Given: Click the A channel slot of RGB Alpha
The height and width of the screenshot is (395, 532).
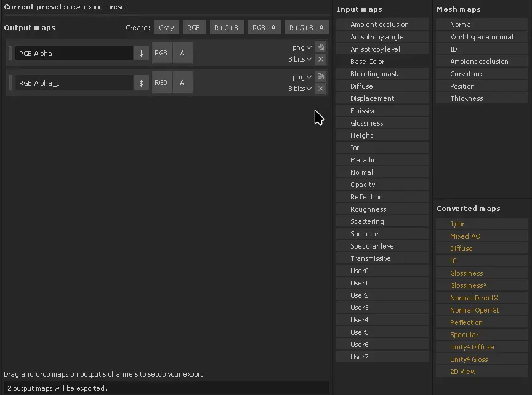Looking at the screenshot, I should 182,53.
